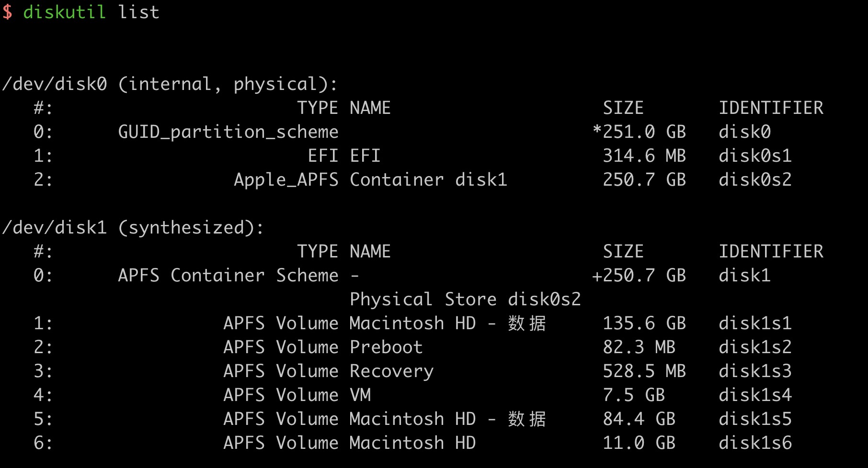Select the disk1s6 identifier
The height and width of the screenshot is (468, 868).
pos(755,443)
